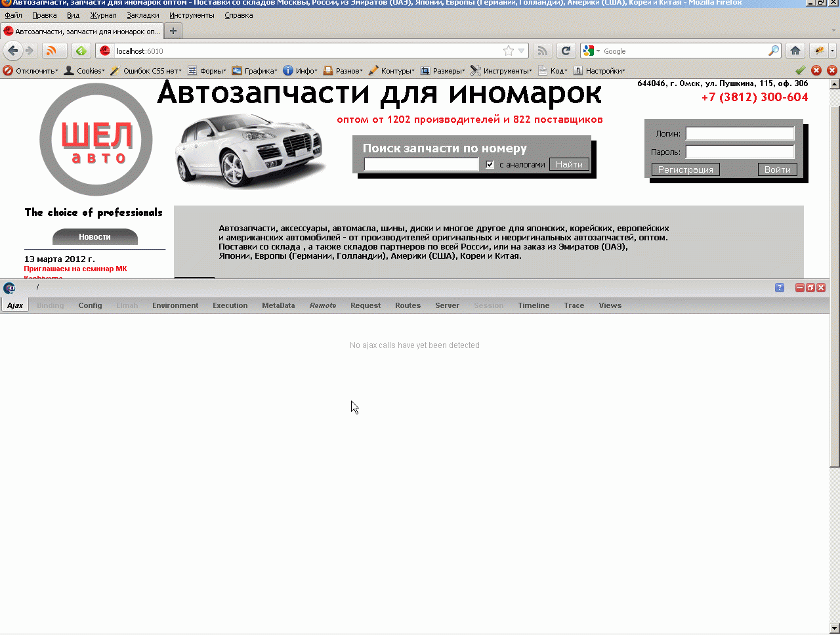Click the browser Forward arrow button
This screenshot has height=635, width=840.
[30, 51]
